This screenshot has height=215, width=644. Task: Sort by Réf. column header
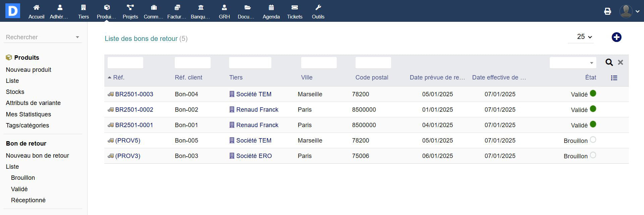click(119, 77)
